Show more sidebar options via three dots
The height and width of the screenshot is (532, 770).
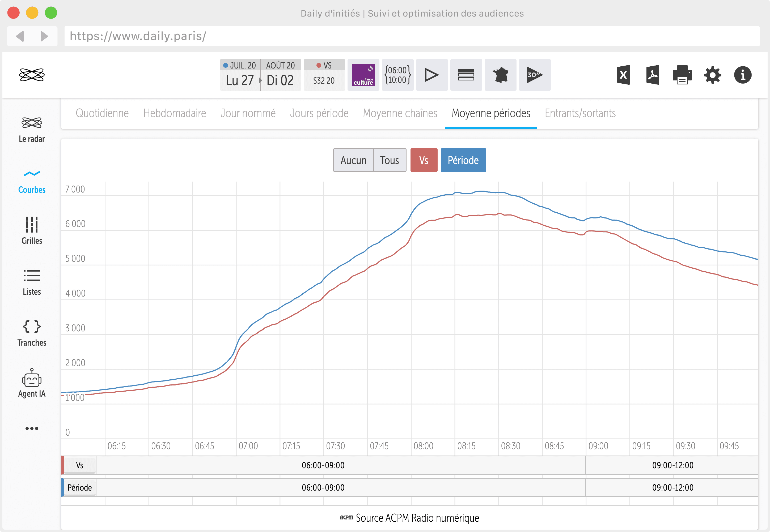pyautogui.click(x=32, y=428)
